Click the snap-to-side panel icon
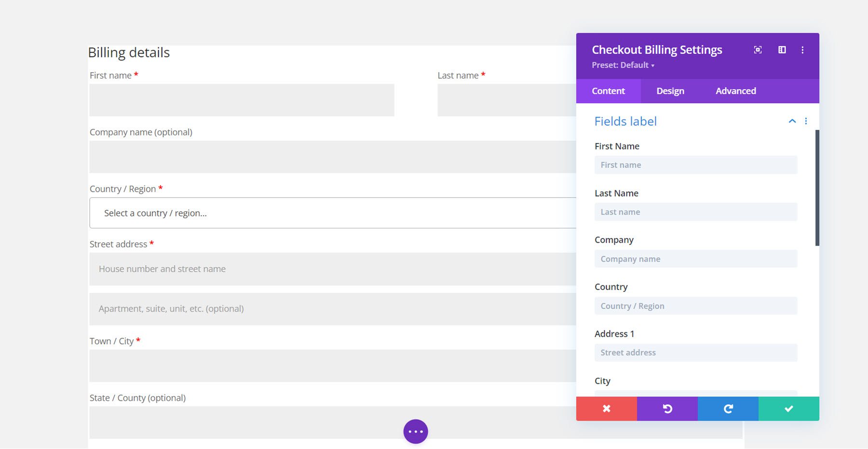Screen dimensions: 868x449 [x=782, y=50]
